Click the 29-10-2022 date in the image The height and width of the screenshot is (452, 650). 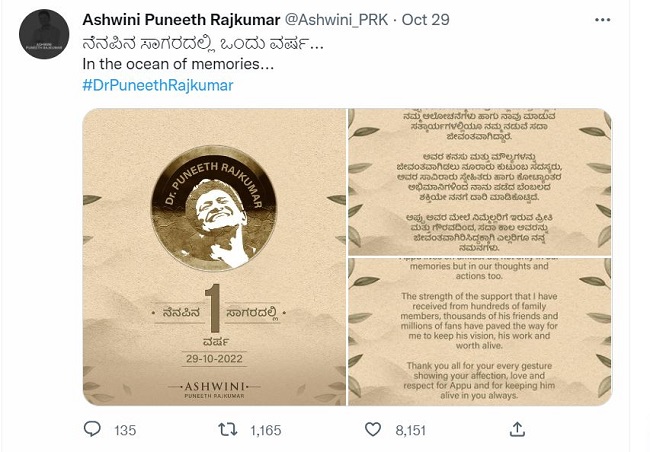[x=213, y=357]
